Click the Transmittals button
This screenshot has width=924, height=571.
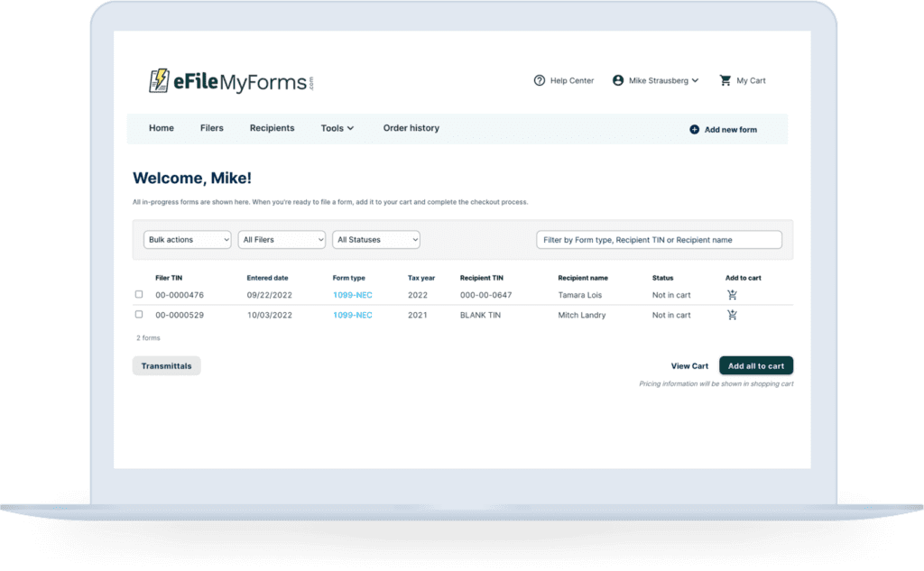click(x=166, y=365)
